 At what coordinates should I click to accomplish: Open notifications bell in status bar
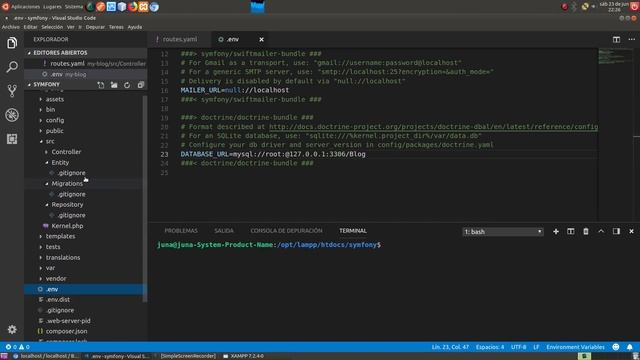click(629, 347)
